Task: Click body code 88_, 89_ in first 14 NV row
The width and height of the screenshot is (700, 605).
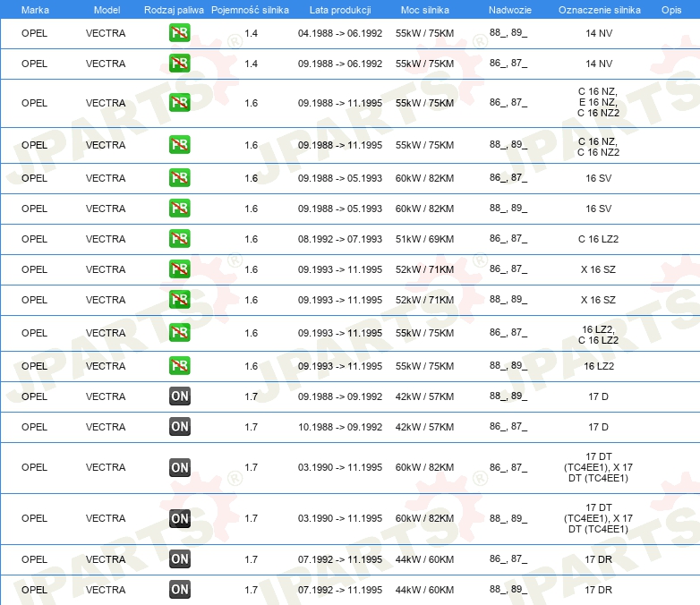Action: pyautogui.click(x=508, y=32)
